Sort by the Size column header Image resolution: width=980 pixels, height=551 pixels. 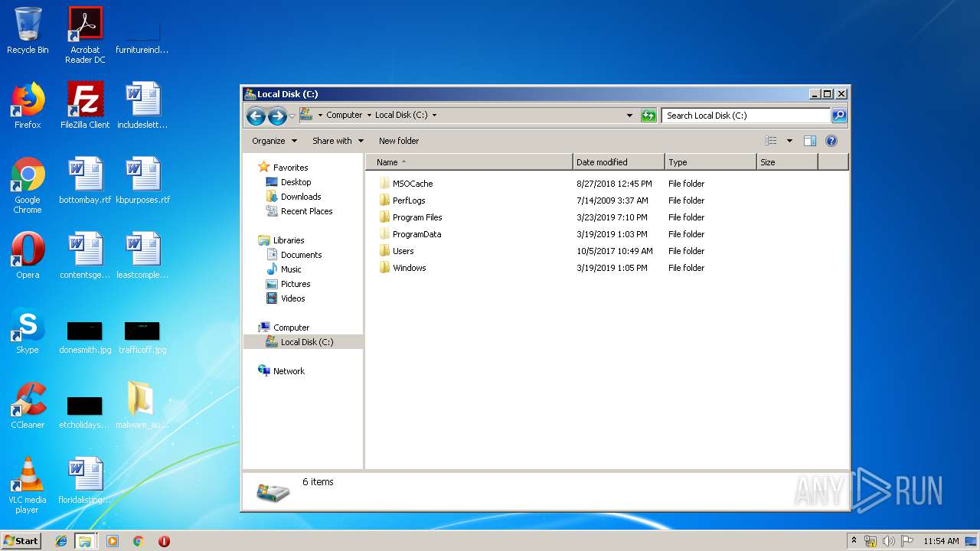[787, 162]
